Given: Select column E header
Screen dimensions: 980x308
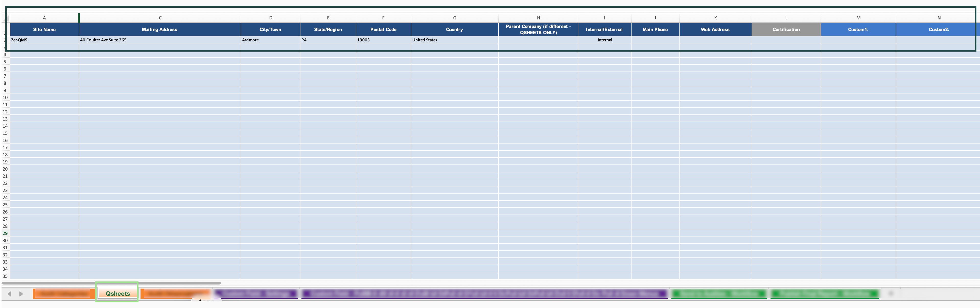Looking at the screenshot, I should click(x=328, y=18).
